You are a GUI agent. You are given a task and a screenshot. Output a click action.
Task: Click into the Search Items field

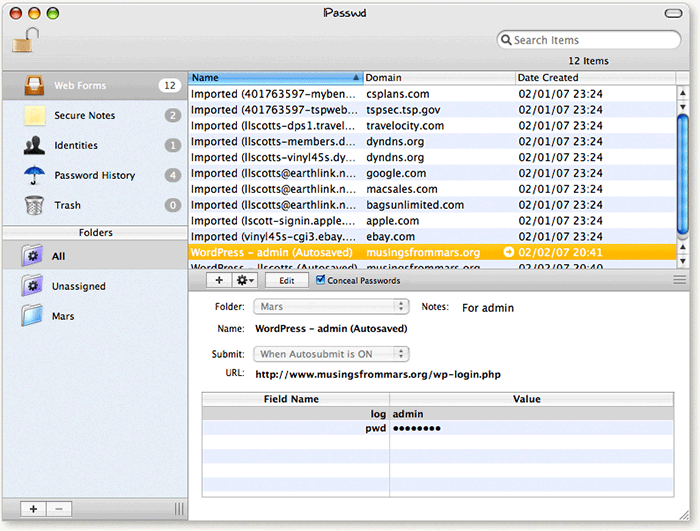point(588,40)
